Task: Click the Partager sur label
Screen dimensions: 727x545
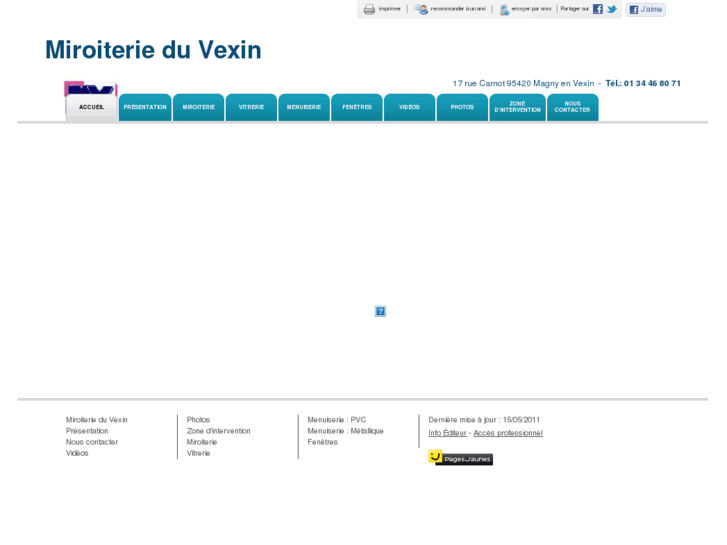Action: [x=574, y=9]
